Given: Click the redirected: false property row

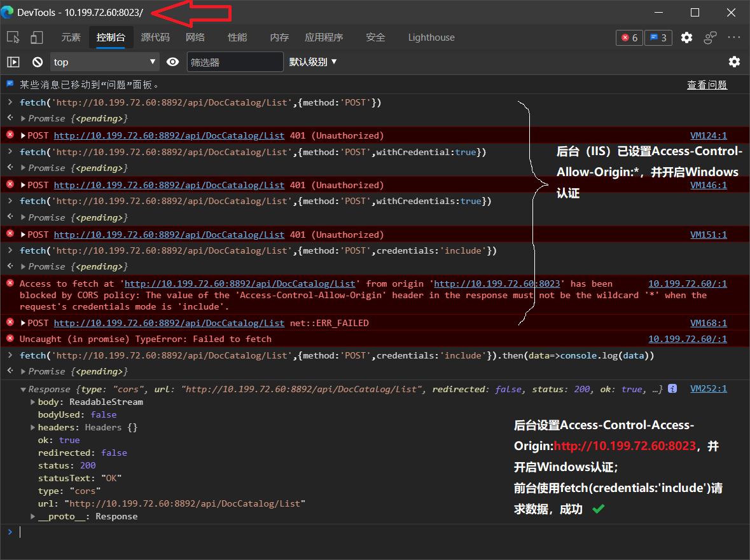Looking at the screenshot, I should pos(82,453).
